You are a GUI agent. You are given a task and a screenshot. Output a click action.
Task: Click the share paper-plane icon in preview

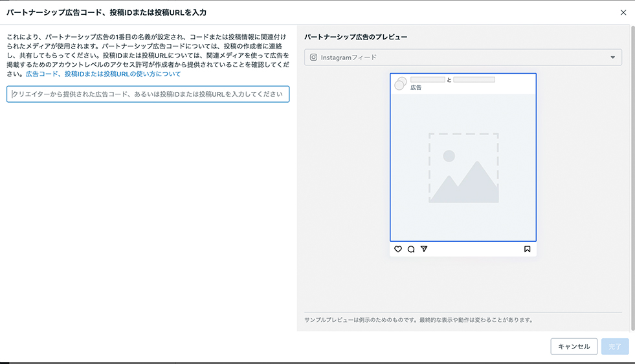424,249
